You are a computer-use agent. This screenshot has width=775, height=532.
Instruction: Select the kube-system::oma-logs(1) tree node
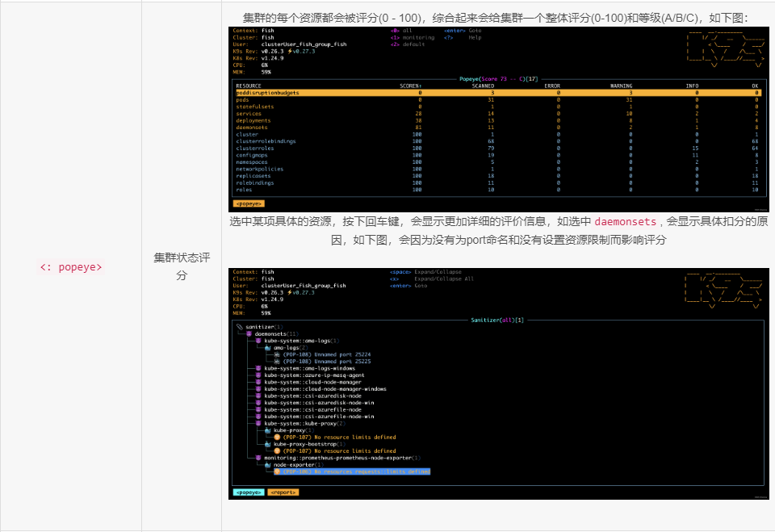301,341
